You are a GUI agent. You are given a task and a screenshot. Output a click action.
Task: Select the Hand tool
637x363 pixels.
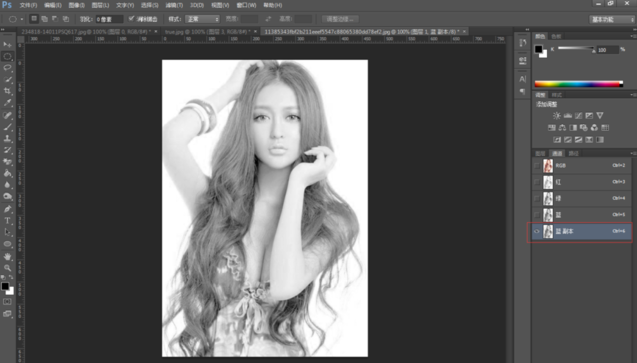[7, 256]
